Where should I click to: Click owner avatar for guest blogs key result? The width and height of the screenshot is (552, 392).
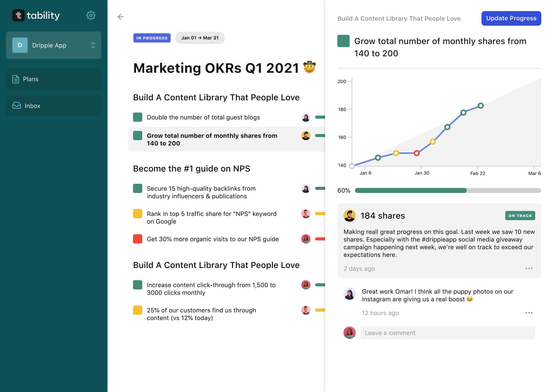(306, 117)
